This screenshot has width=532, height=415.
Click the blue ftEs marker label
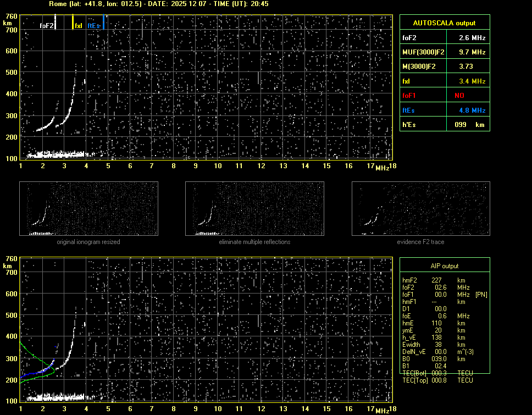click(x=94, y=25)
